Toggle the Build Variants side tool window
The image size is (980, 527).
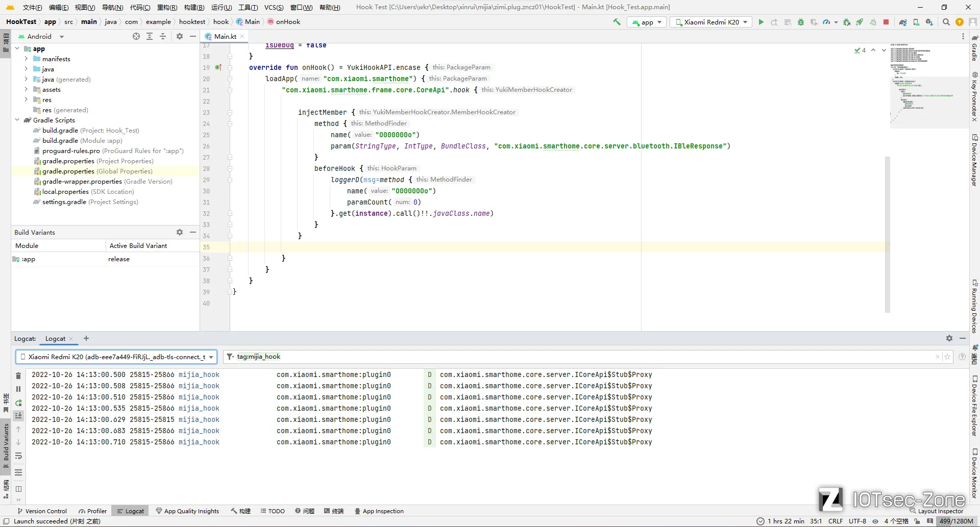[6, 446]
